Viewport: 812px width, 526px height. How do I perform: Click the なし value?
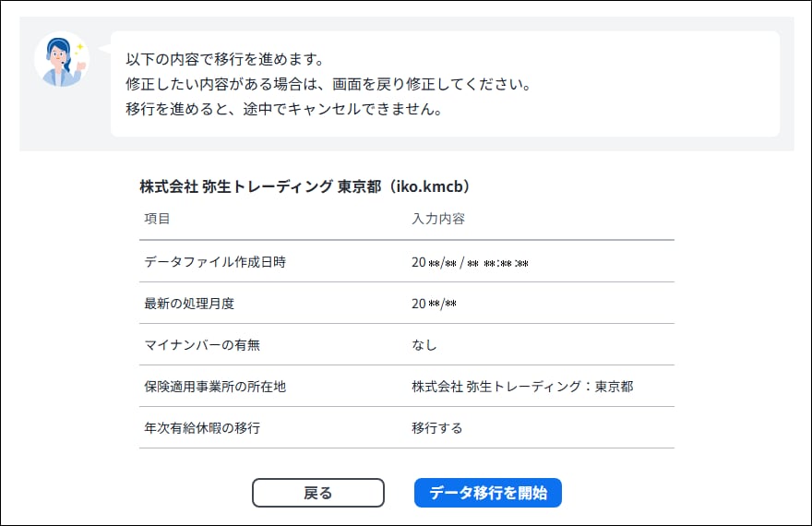coord(424,345)
